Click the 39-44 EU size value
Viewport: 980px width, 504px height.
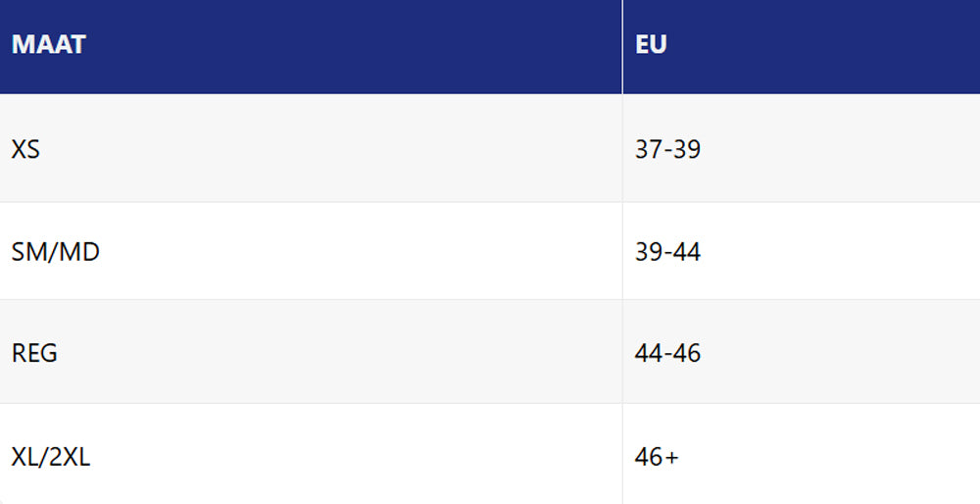(x=667, y=252)
